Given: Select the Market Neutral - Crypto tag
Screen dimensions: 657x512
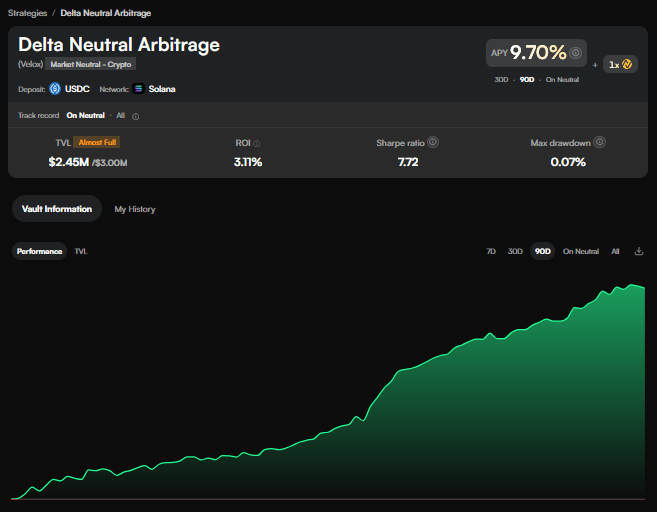Looking at the screenshot, I should 91,64.
